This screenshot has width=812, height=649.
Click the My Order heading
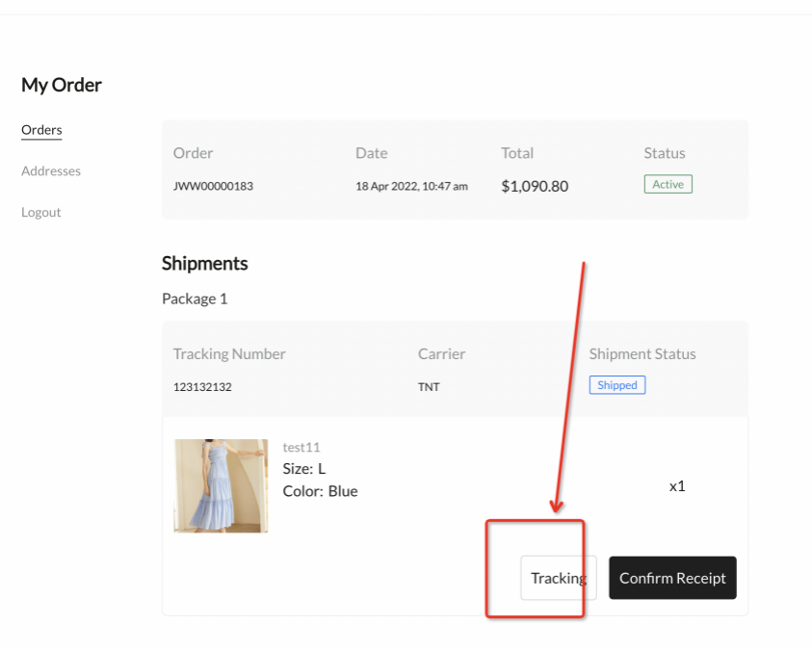click(62, 85)
